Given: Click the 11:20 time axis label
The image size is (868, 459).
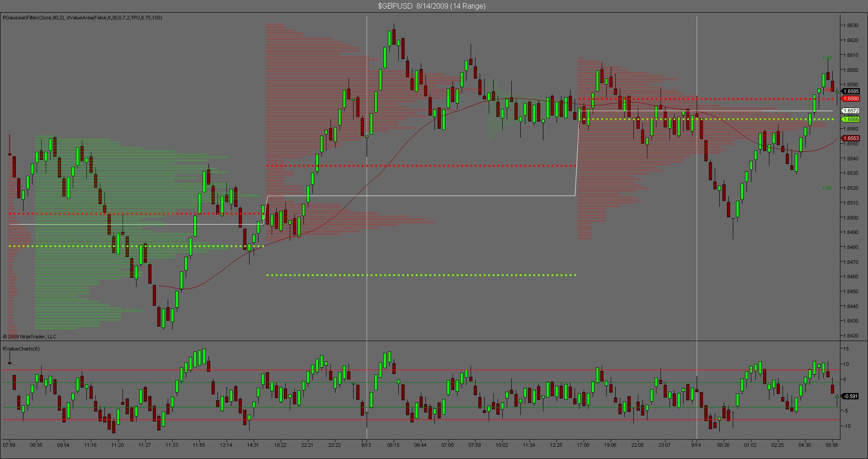Looking at the screenshot, I should [x=118, y=445].
